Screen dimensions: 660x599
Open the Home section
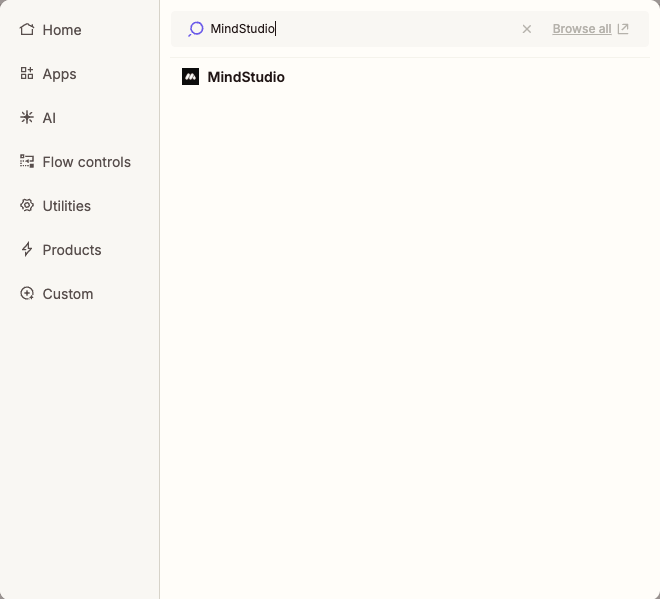point(51,30)
